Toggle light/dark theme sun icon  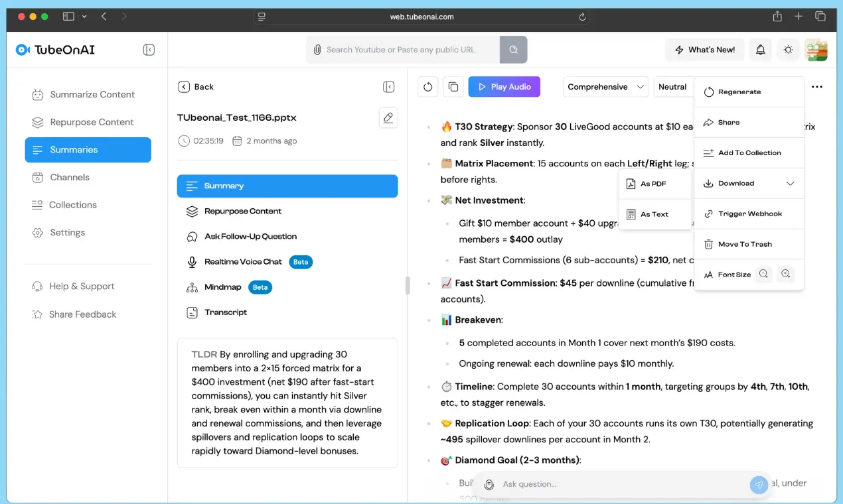coord(788,50)
